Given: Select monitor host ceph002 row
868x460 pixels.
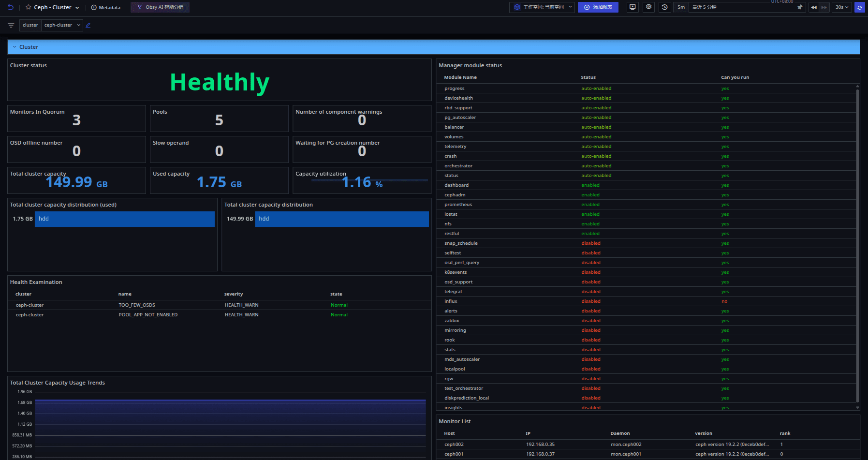Looking at the screenshot, I should point(648,445).
